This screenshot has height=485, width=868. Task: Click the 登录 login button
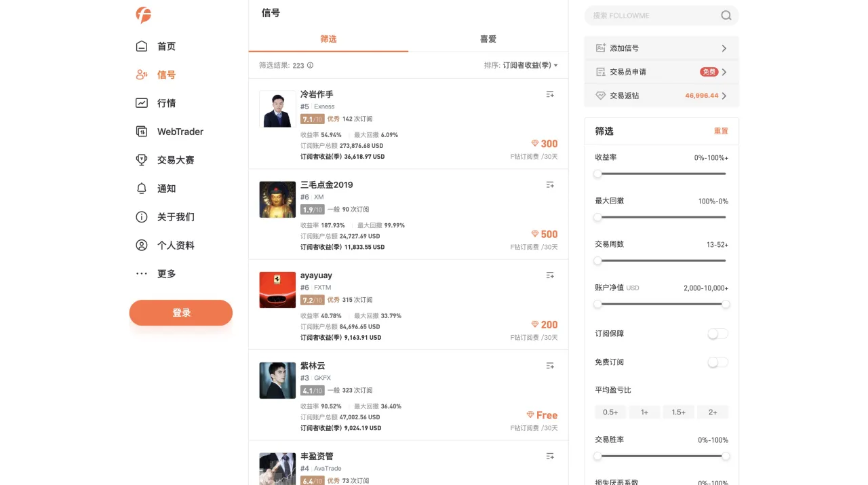point(181,313)
